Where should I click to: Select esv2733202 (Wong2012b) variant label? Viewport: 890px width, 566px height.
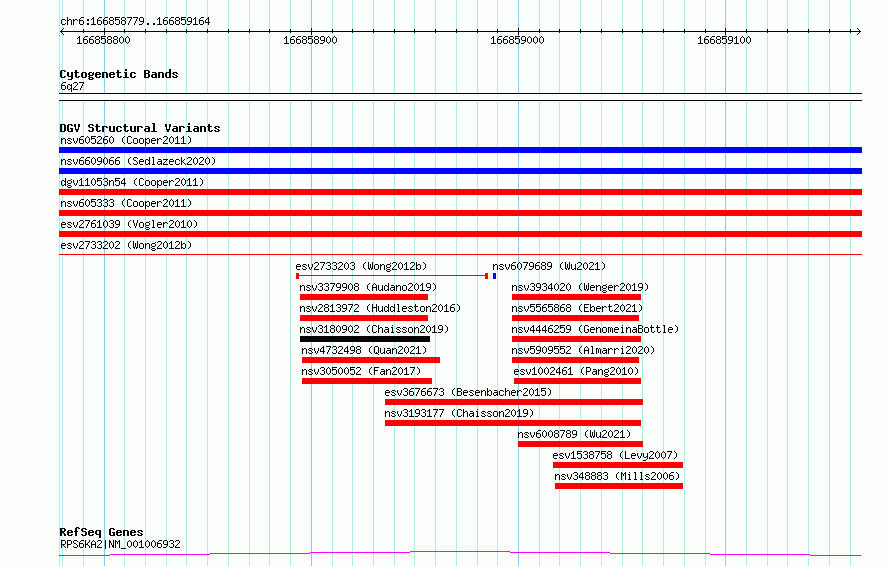click(126, 245)
